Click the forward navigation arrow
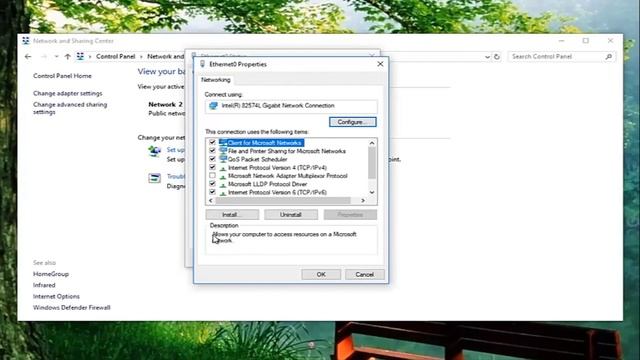 pos(44,56)
